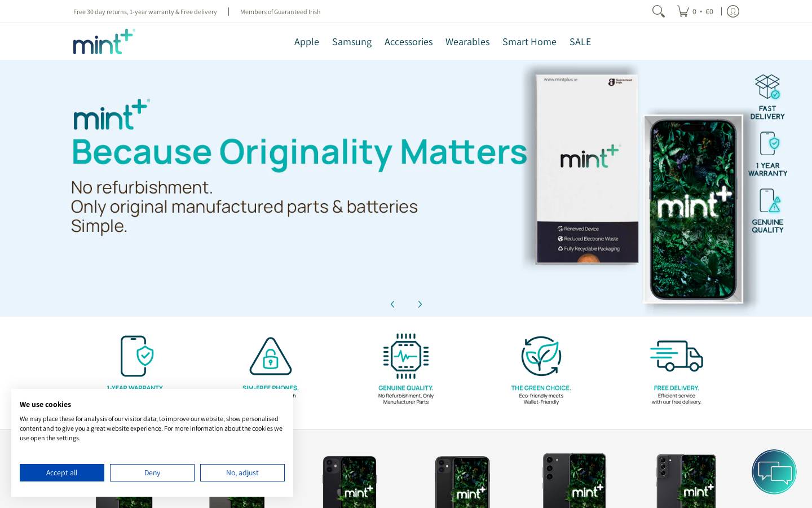Click the Fast Delivery box icon
This screenshot has width=812, height=508.
click(x=767, y=86)
